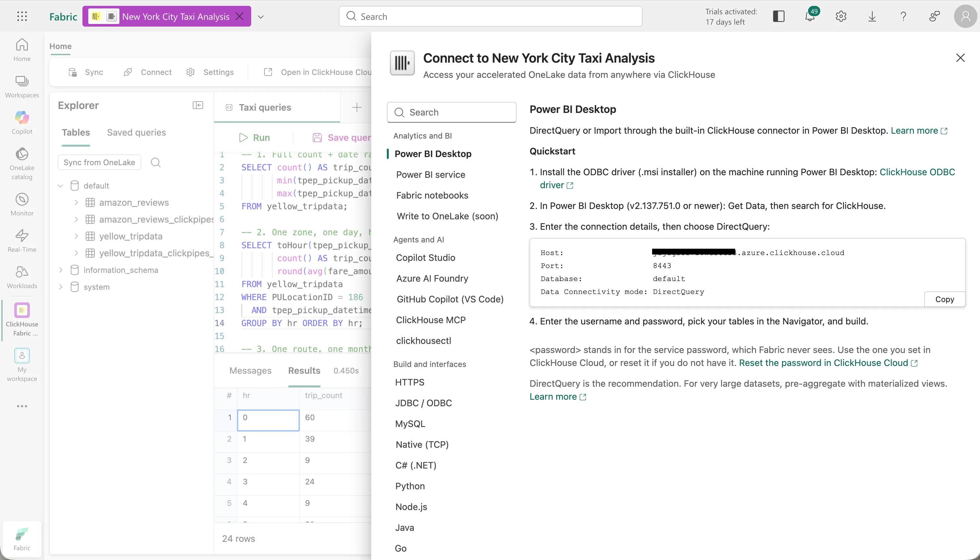Open Real-Time in left sidebar
This screenshot has height=560, width=980.
tap(22, 241)
